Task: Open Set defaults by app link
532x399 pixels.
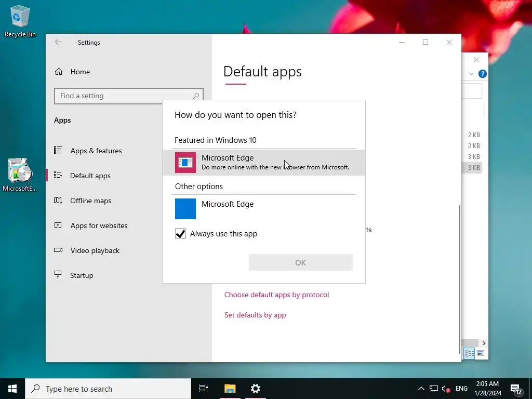Action: (255, 315)
